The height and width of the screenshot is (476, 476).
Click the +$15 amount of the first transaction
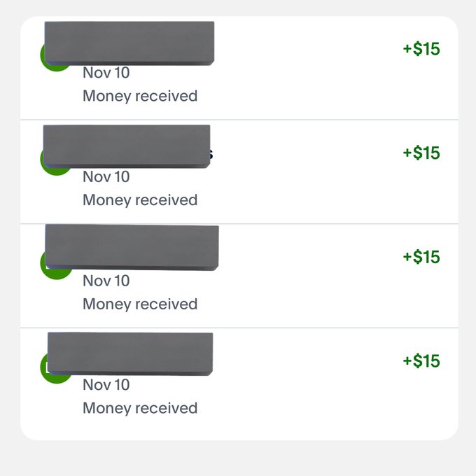point(421,48)
